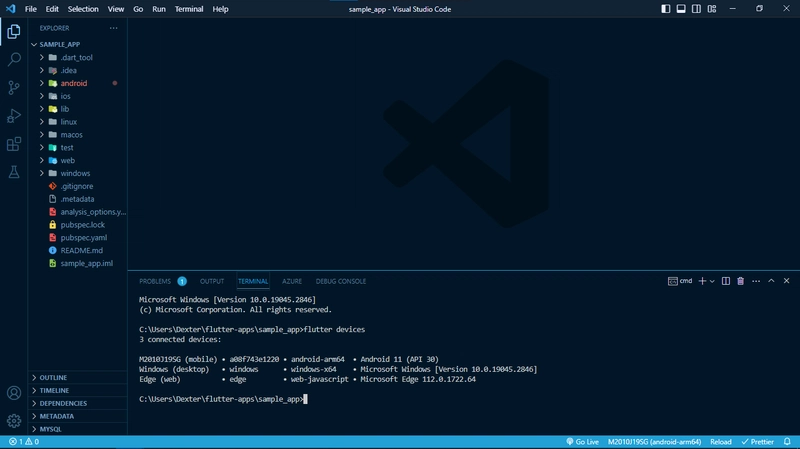The height and width of the screenshot is (449, 800).
Task: Expand the android folder
Action: coord(73,83)
